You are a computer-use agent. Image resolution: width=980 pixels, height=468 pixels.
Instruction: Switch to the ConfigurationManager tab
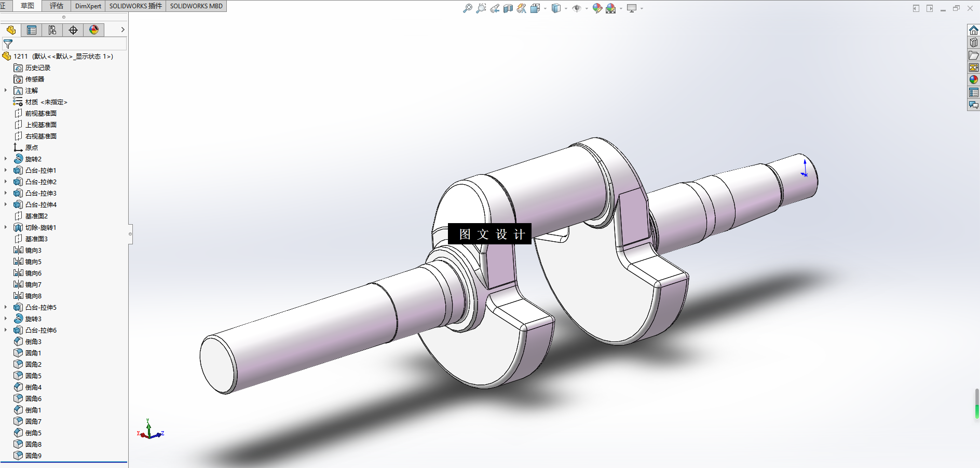[x=52, y=30]
